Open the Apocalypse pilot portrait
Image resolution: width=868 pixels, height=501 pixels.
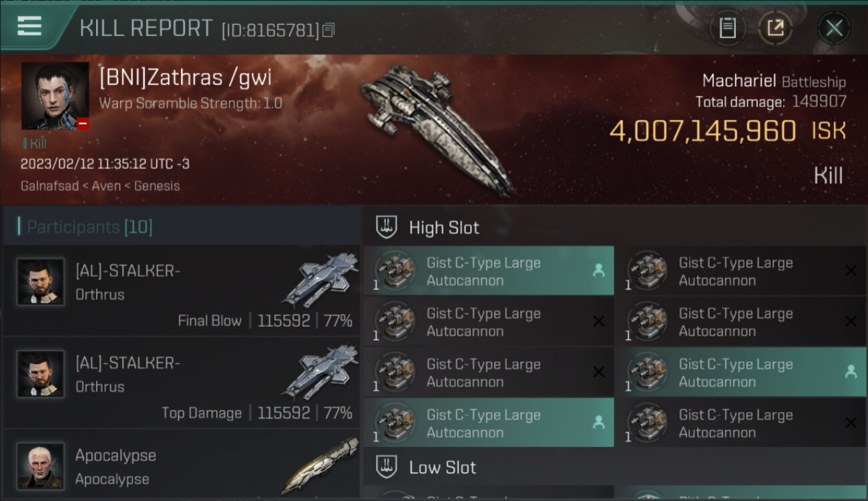[41, 466]
